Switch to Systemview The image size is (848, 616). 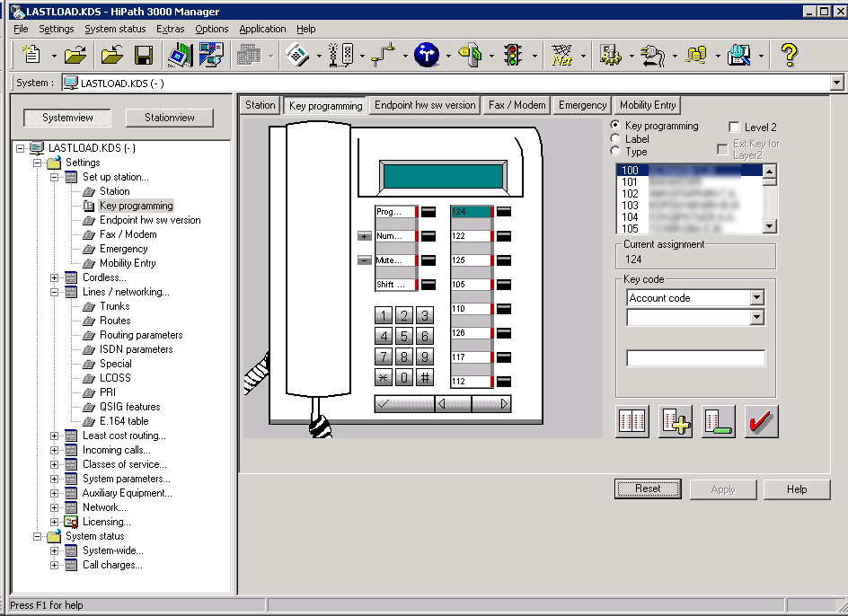(67, 118)
